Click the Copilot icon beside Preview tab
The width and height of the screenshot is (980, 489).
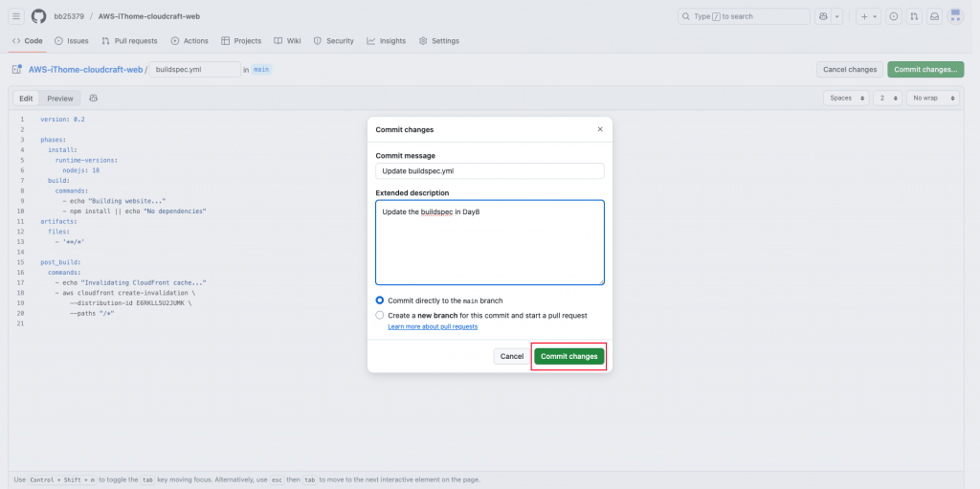coord(94,99)
